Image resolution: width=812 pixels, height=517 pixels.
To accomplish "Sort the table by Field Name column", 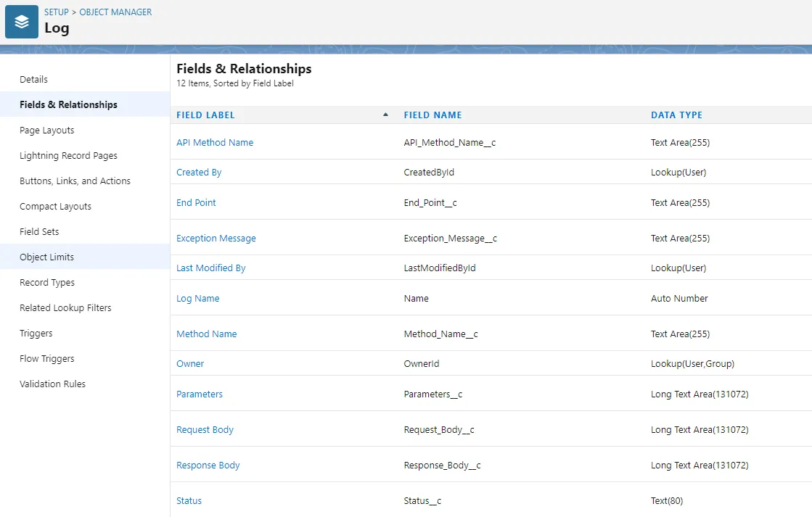I will pos(432,115).
